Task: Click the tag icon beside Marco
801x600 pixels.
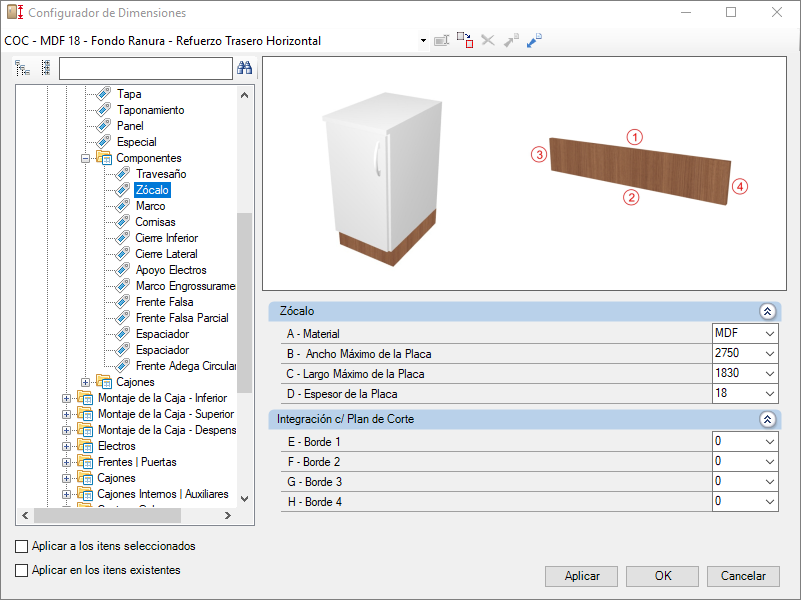Action: click(x=123, y=206)
